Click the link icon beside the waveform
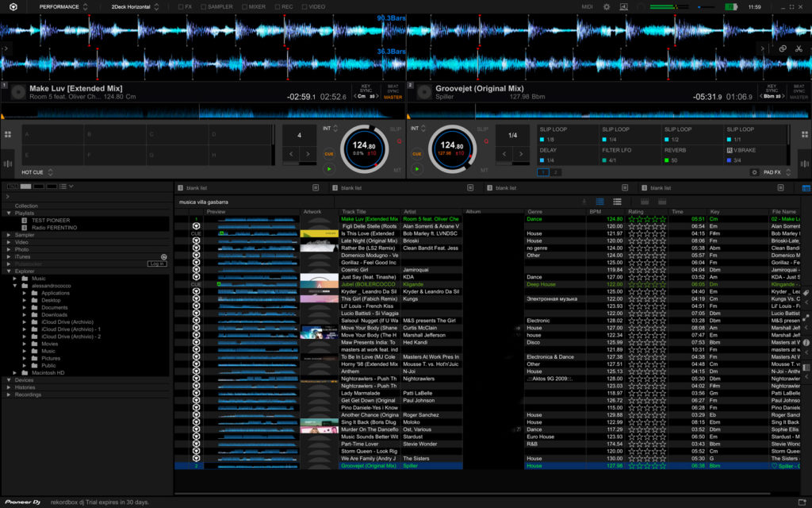 [783, 48]
